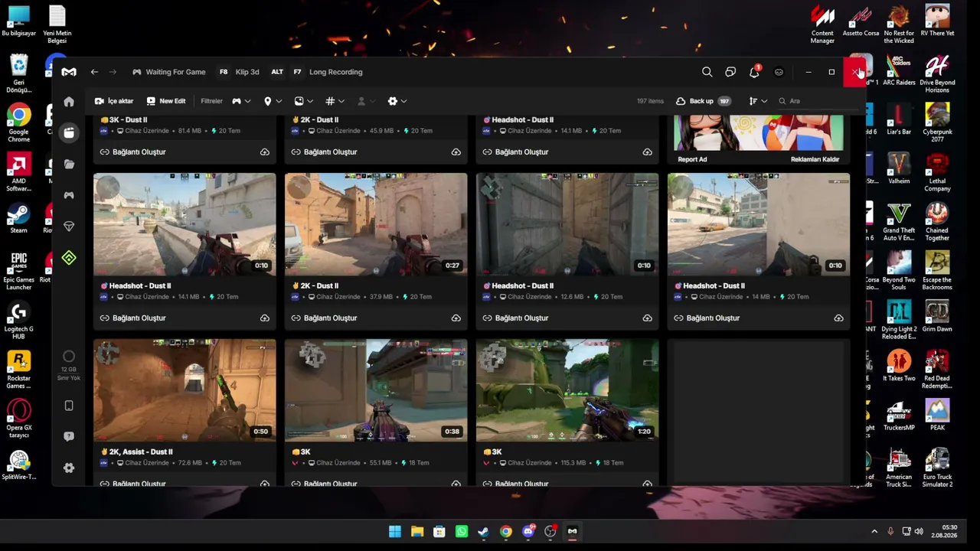
Task: Upload the 14 MB Headshot clip to cloud
Action: 839,318
